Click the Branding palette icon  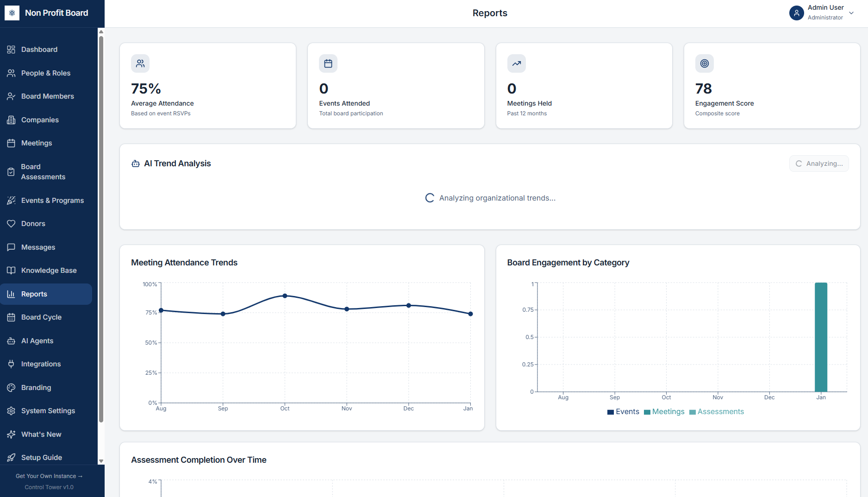11,388
